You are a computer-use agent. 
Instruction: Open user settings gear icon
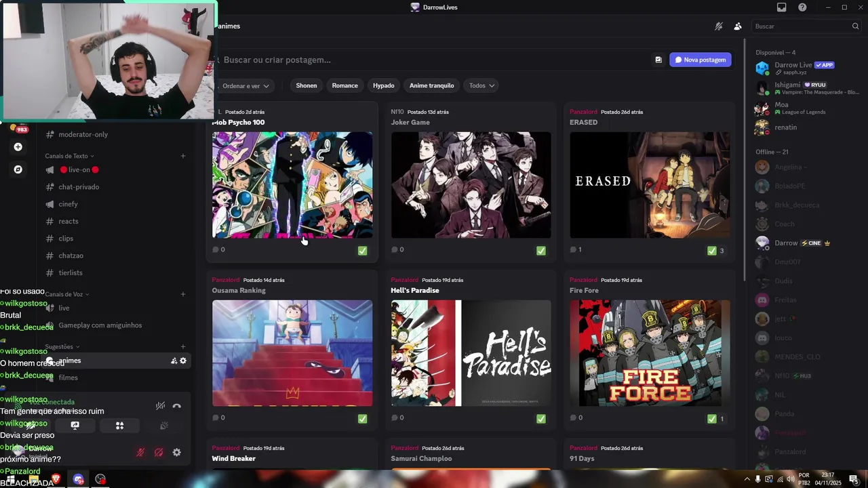(x=177, y=453)
